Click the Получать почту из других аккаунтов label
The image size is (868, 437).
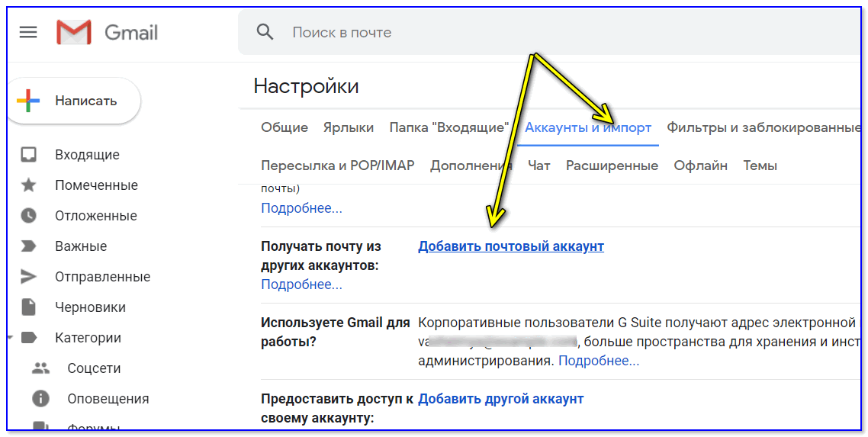point(321,255)
